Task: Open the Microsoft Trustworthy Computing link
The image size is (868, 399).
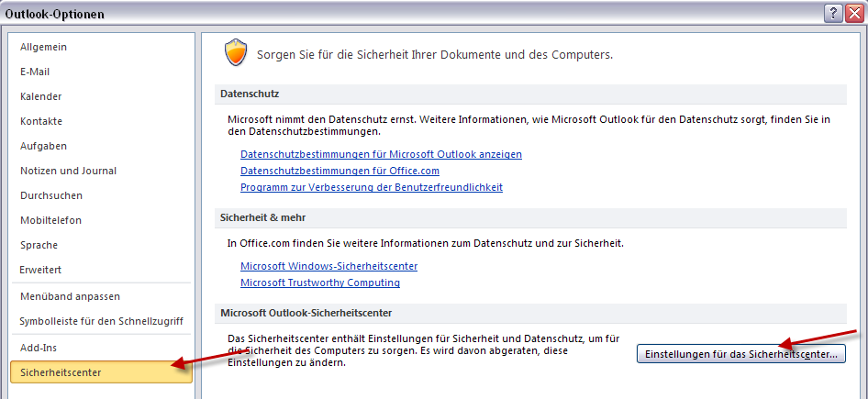Action: 319,283
